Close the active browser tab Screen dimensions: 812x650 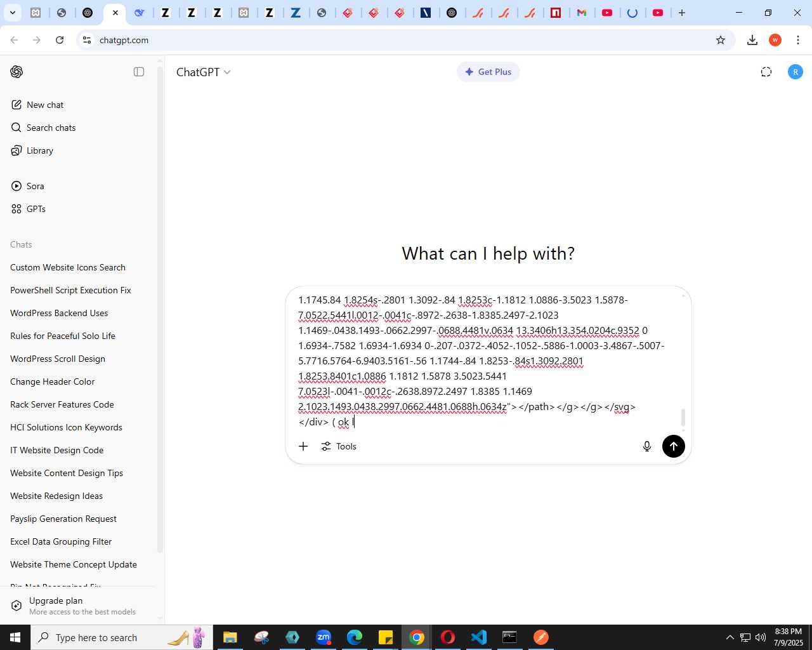point(115,13)
